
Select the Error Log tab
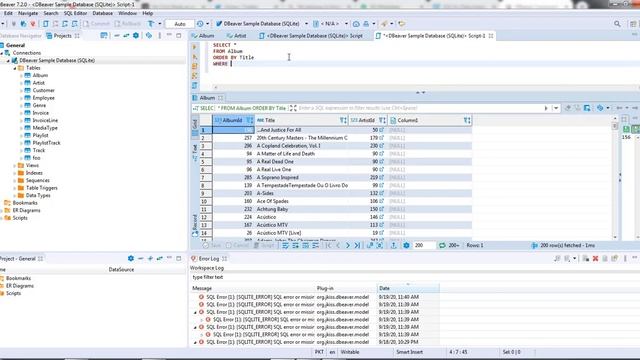[x=209, y=259]
